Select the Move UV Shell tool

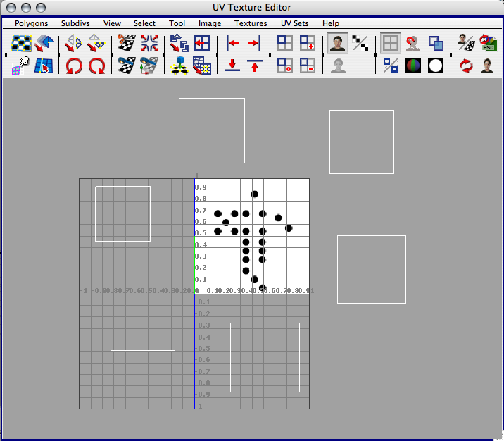click(44, 43)
